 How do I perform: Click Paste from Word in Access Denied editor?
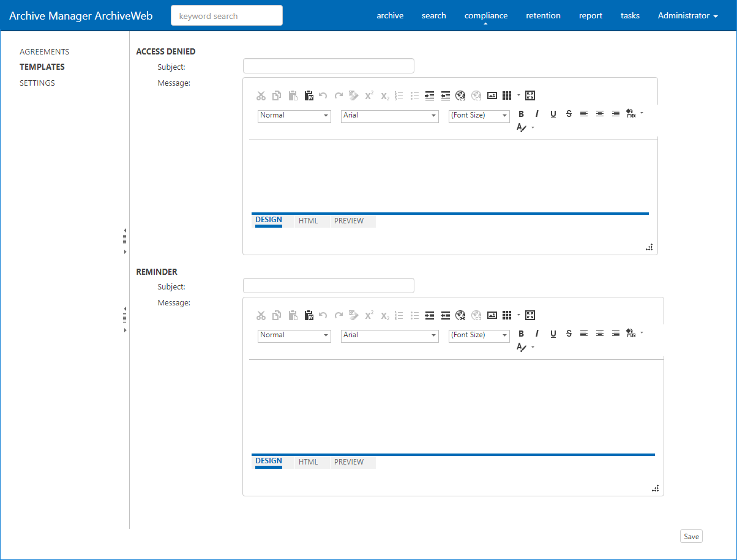[x=309, y=95]
